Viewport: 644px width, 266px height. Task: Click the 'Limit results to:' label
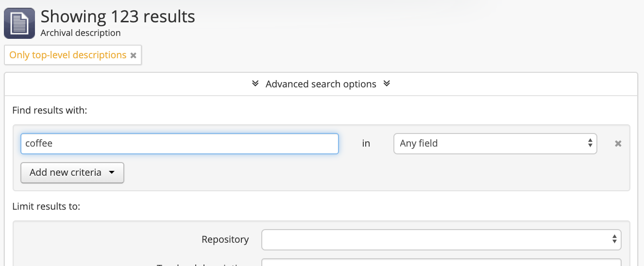(x=46, y=206)
